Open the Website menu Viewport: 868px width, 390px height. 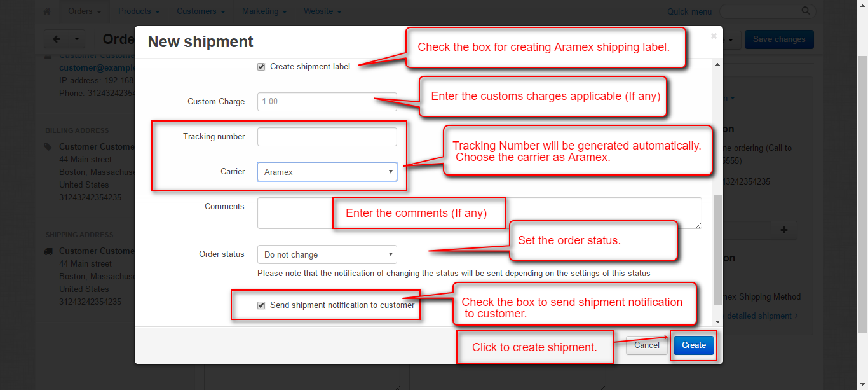point(322,11)
